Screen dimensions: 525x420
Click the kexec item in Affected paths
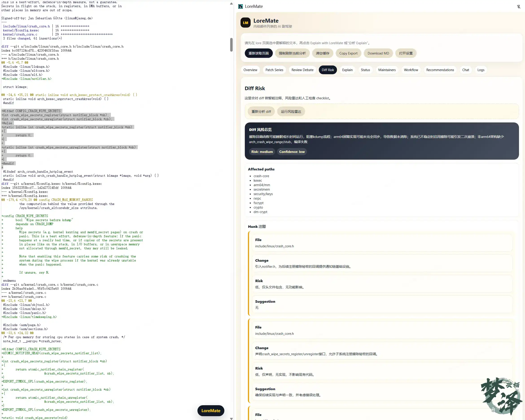click(x=258, y=180)
